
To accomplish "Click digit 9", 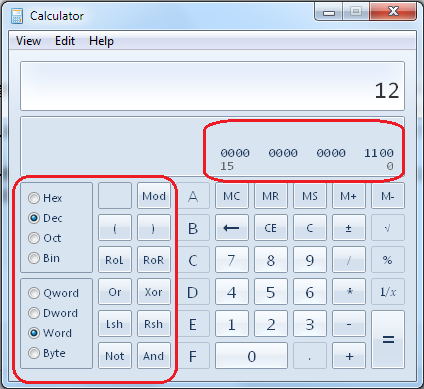I will pos(310,260).
